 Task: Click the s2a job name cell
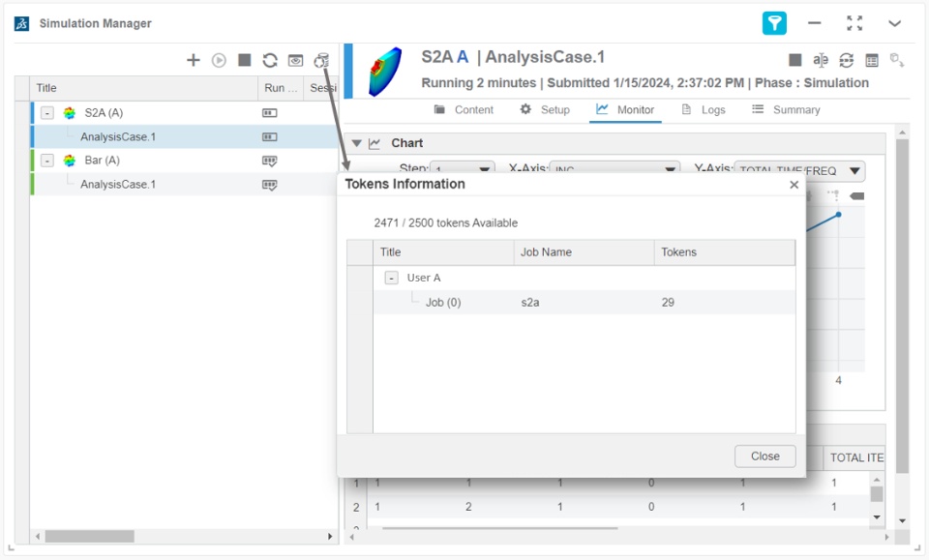click(530, 303)
